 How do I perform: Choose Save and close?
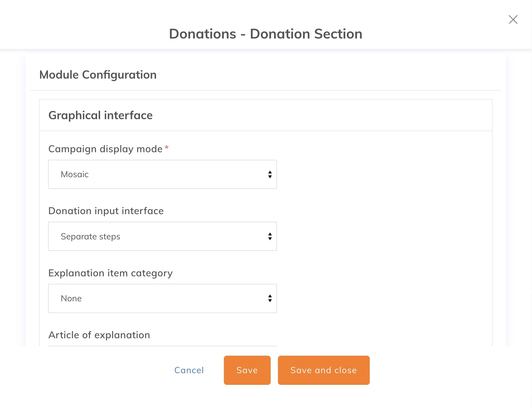(x=323, y=370)
